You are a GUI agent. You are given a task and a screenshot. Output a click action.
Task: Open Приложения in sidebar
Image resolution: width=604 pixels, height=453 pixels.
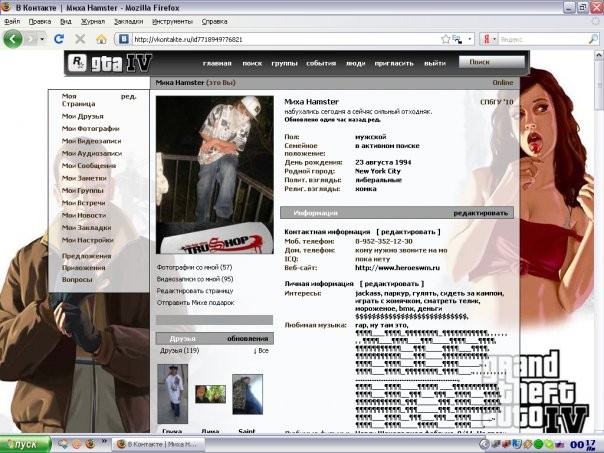click(x=84, y=267)
